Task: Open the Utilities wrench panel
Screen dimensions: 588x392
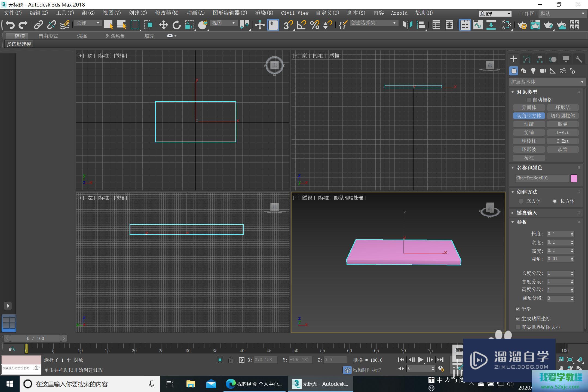Action: click(x=579, y=59)
